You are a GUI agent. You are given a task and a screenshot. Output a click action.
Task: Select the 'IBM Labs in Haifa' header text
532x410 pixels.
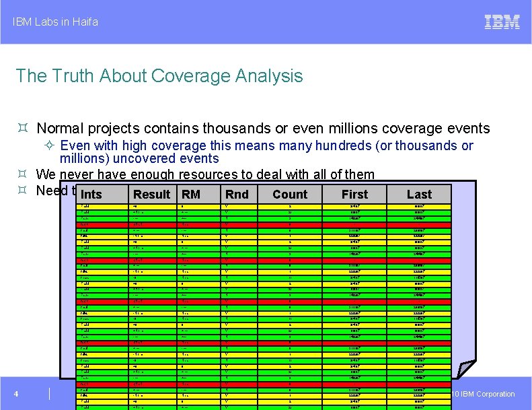(55, 22)
